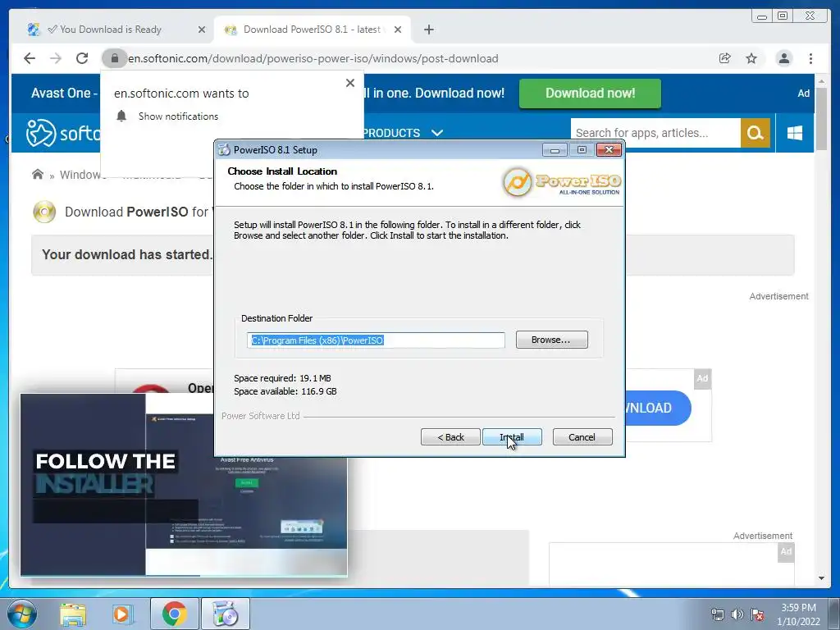This screenshot has width=840, height=630.
Task: Open a new browser tab
Action: [428, 30]
